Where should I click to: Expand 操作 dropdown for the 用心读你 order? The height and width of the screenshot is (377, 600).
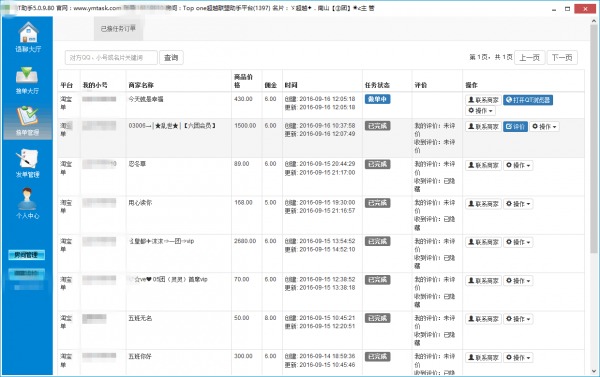pos(518,204)
